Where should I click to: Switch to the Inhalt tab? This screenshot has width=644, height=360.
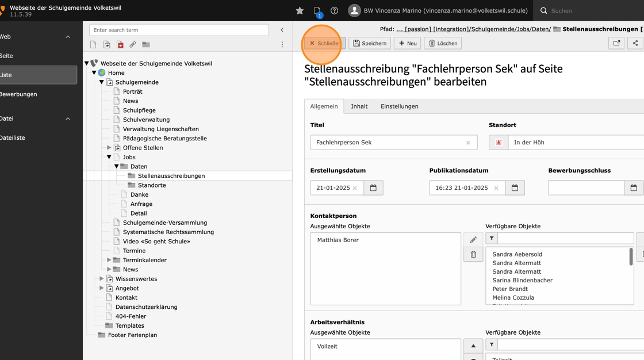(359, 106)
